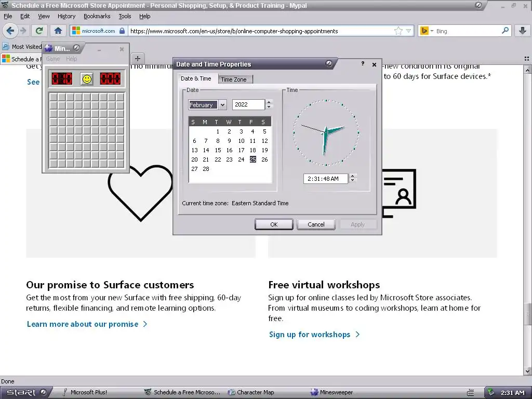Viewport: 532px width, 399px height.
Task: Open the Bookmarks menu
Action: click(x=97, y=16)
